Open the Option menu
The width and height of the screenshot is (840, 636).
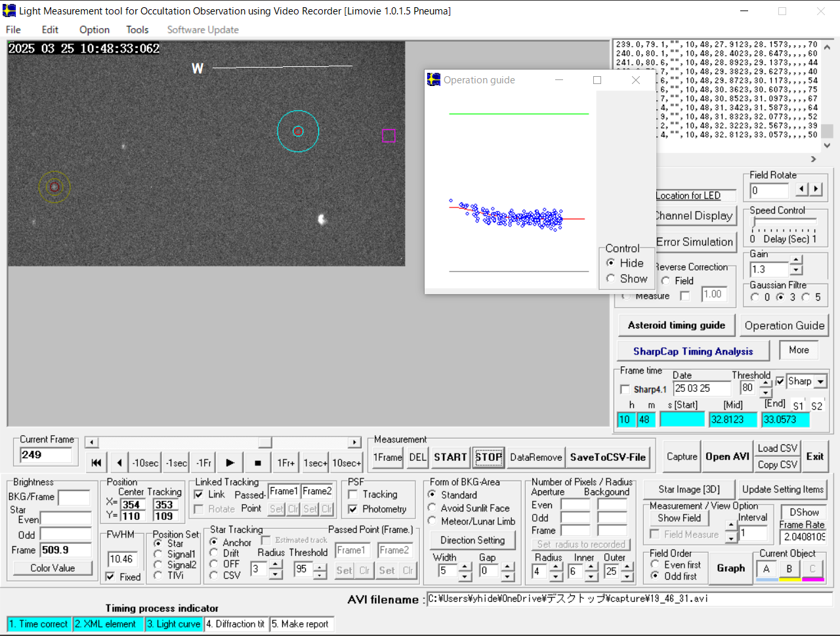94,30
